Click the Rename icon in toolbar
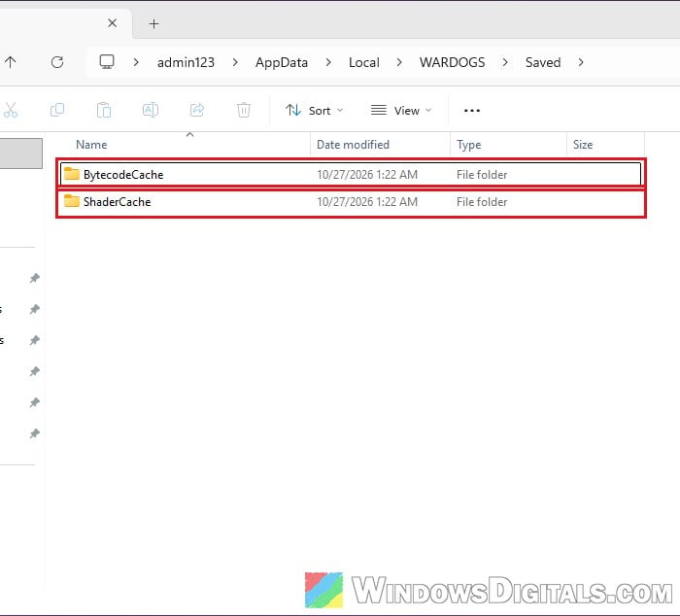680x616 pixels. [x=151, y=110]
